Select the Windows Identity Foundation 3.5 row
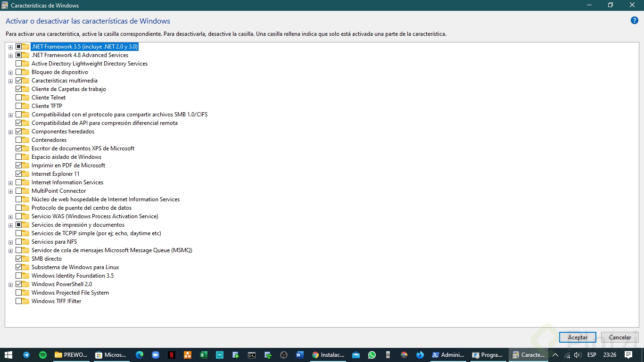Viewport: 644px width, 362px height. (x=72, y=276)
